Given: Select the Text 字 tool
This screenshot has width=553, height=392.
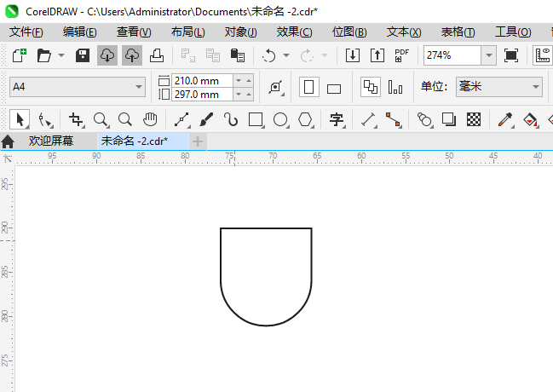Looking at the screenshot, I should (x=337, y=119).
